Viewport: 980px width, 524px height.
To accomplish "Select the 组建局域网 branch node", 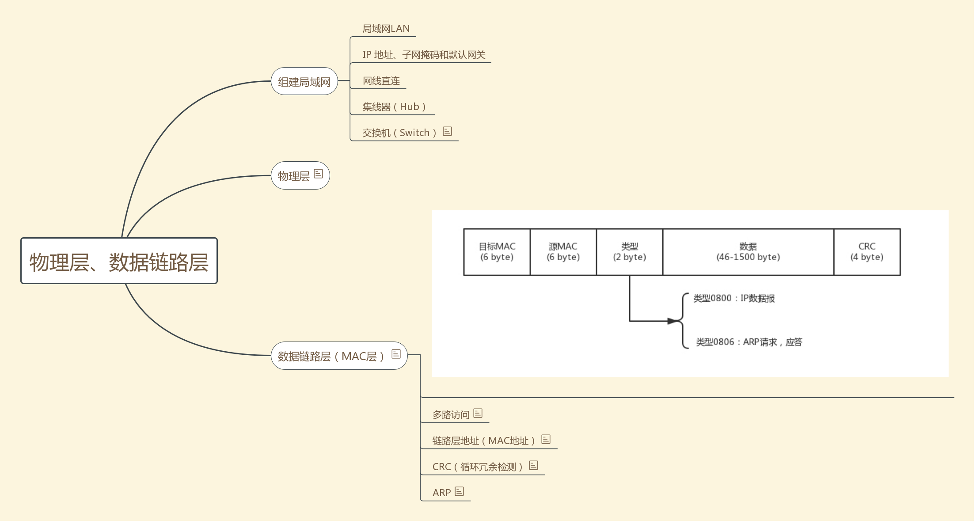I will [304, 81].
